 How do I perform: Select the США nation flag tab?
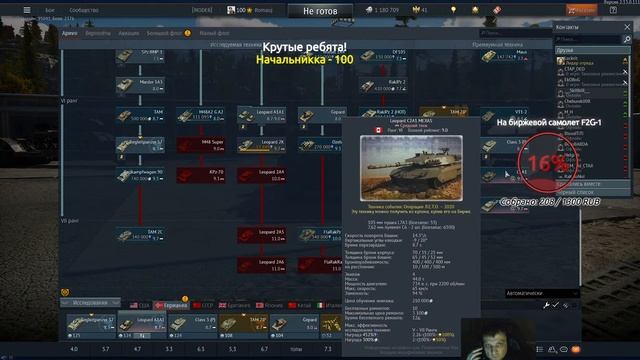pyautogui.click(x=139, y=305)
